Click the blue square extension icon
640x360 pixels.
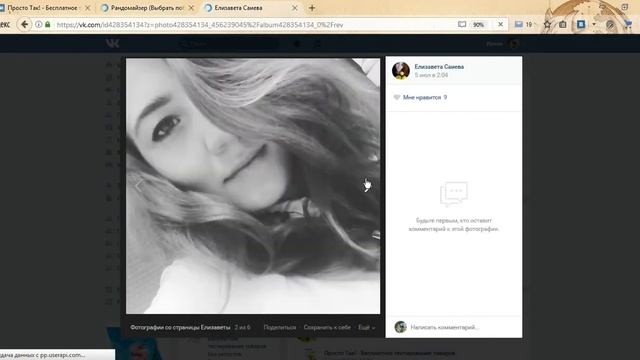coord(581,24)
